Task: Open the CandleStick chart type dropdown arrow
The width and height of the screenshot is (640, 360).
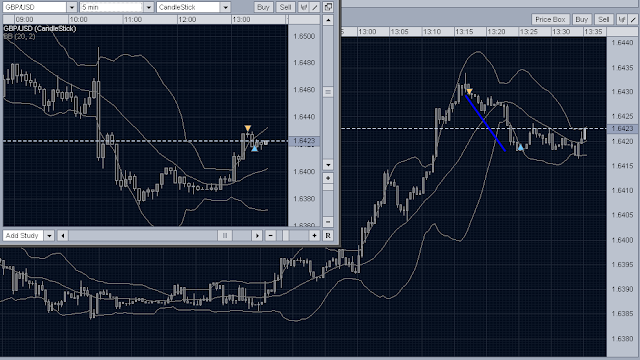Action: pyautogui.click(x=225, y=7)
